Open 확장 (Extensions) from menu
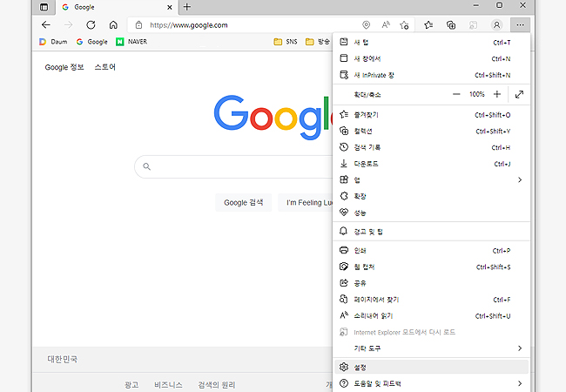This screenshot has height=392, width=566. (431, 196)
